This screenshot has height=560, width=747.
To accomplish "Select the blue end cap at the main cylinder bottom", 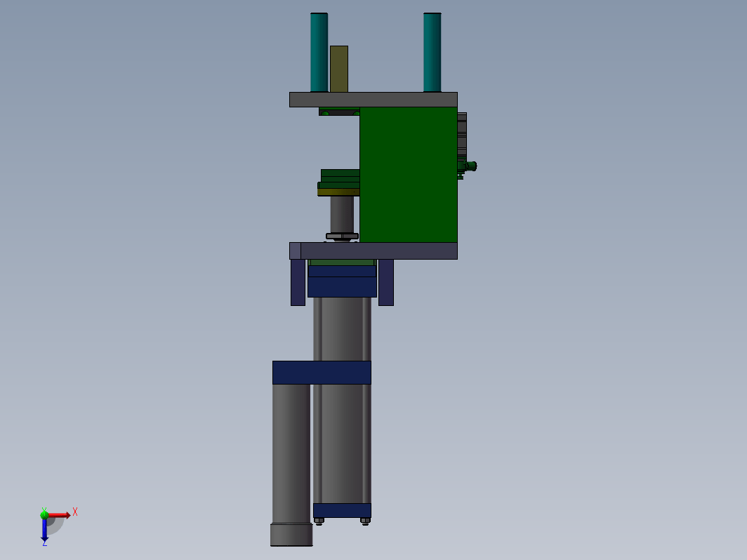I will tap(342, 510).
